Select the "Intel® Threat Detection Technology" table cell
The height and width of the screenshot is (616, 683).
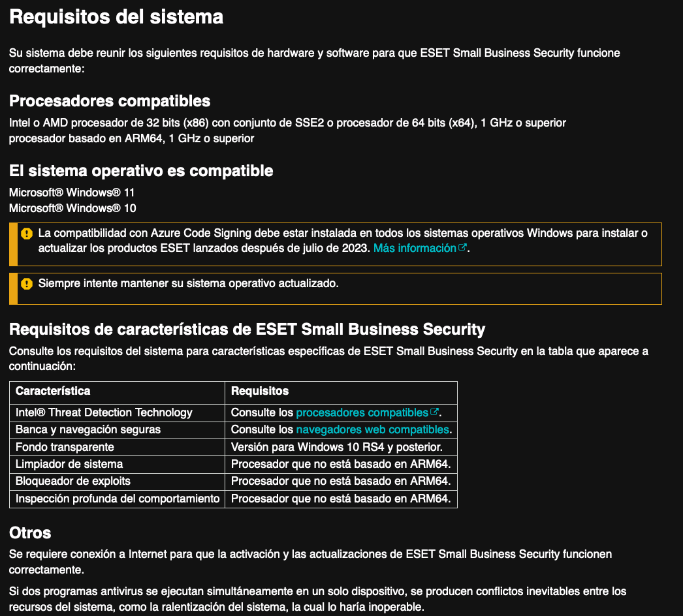104,412
